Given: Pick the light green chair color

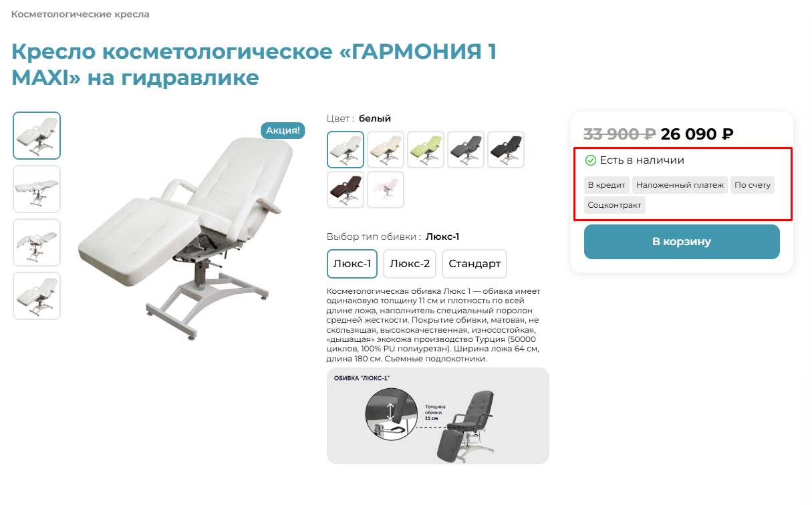Looking at the screenshot, I should [426, 150].
